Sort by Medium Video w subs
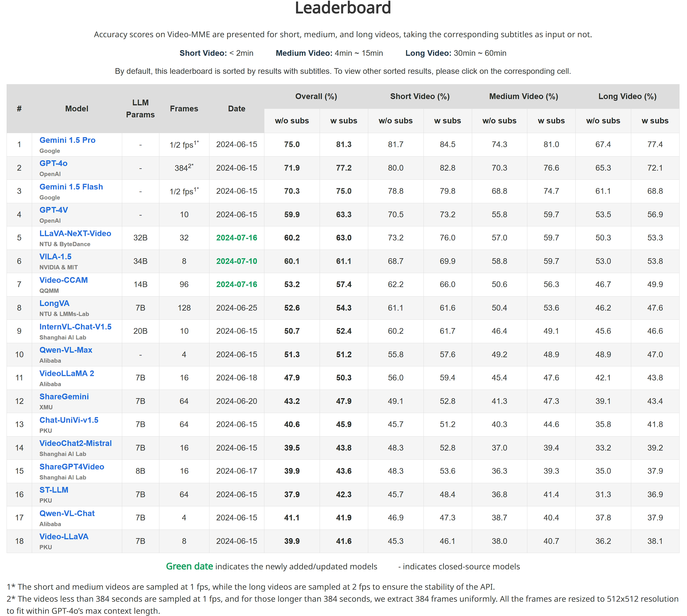The image size is (687, 616). coord(551,121)
